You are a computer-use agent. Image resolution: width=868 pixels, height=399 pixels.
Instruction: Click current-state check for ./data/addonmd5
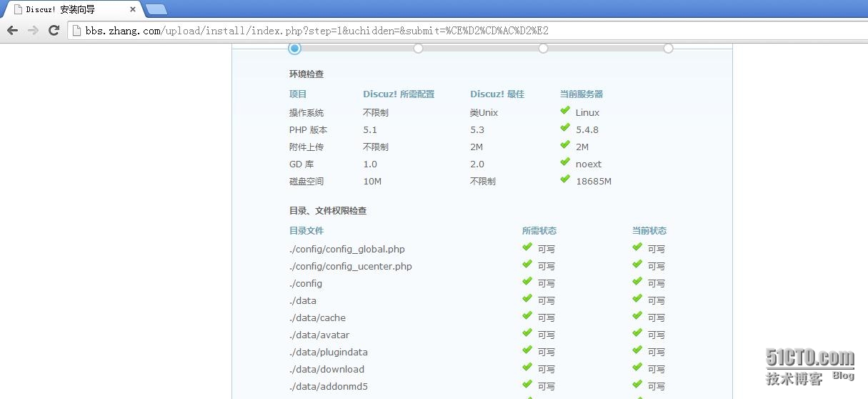[637, 385]
